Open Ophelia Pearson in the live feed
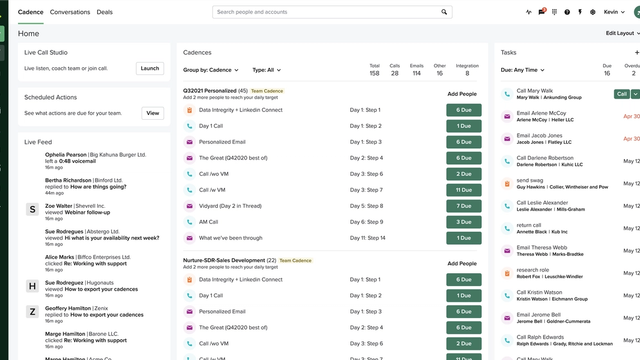Image resolution: width=640 pixels, height=360 pixels. point(66,155)
